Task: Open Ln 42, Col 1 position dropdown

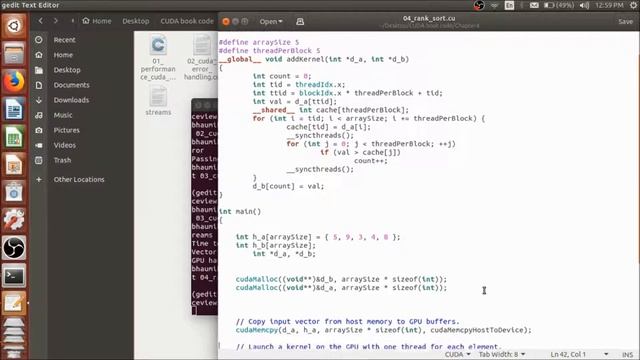Action: [579, 354]
